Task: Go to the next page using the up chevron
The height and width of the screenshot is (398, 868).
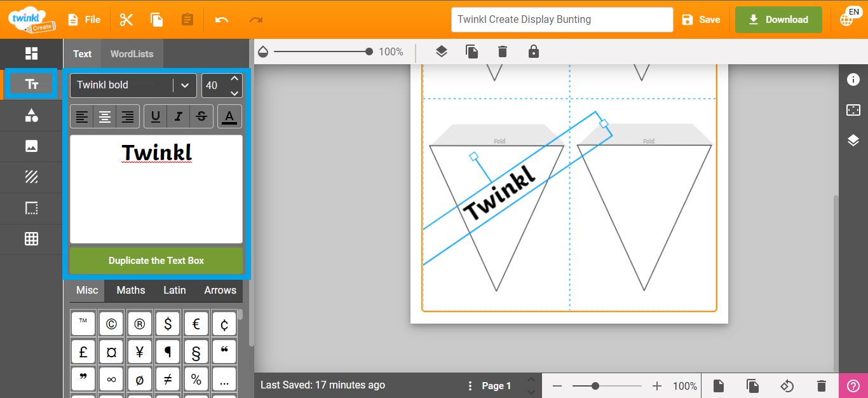Action: click(x=531, y=380)
